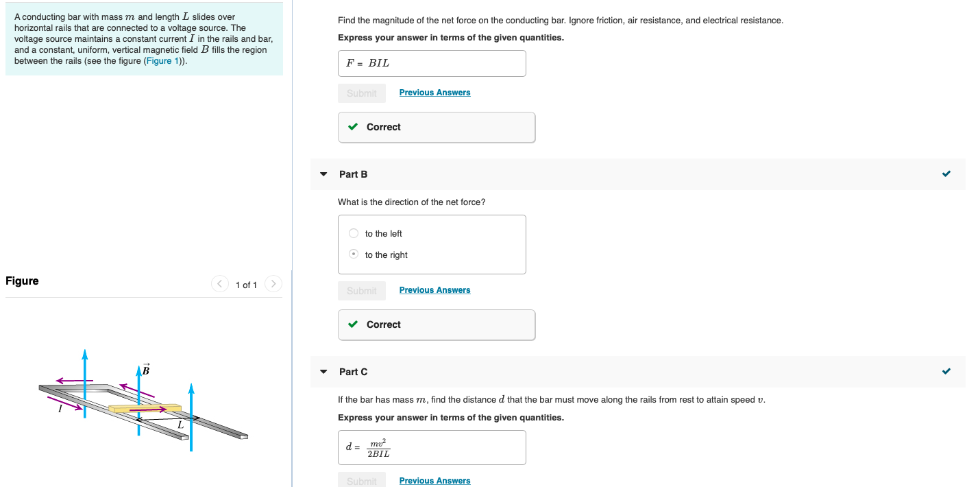Open Previous Answers for Part B
Viewport: 980px width, 487px height.
pyautogui.click(x=434, y=289)
